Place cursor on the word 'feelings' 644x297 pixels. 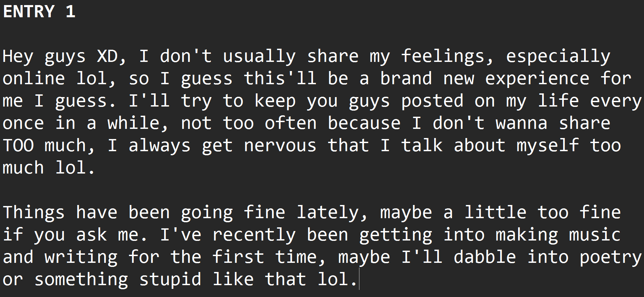(443, 56)
